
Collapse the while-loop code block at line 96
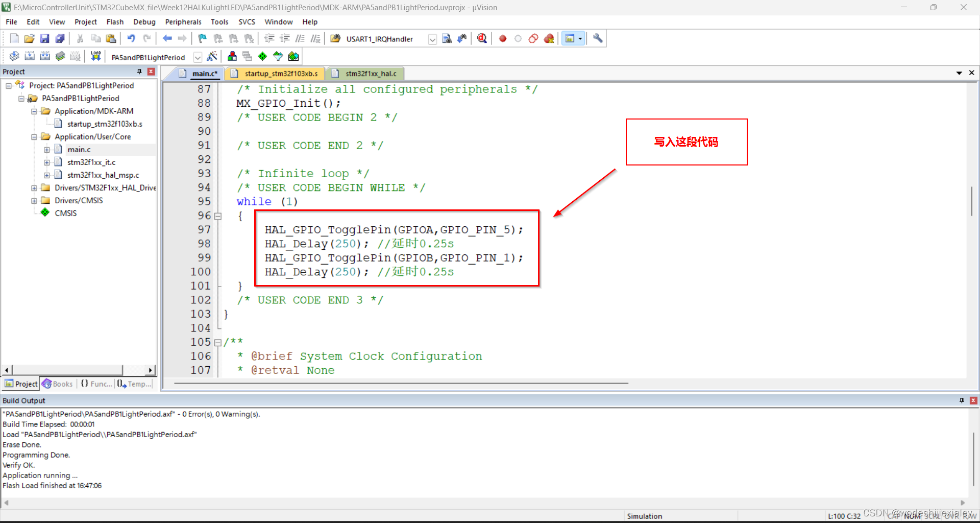tap(218, 216)
